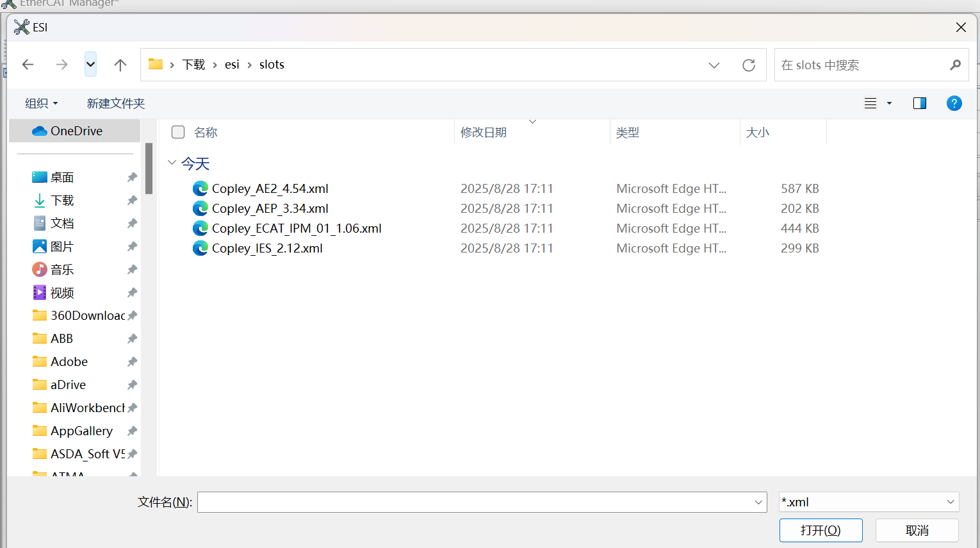Screen dimensions: 980x548
Task: Click Edge icon of Copley_IES_2.12.xml
Action: pos(200,248)
